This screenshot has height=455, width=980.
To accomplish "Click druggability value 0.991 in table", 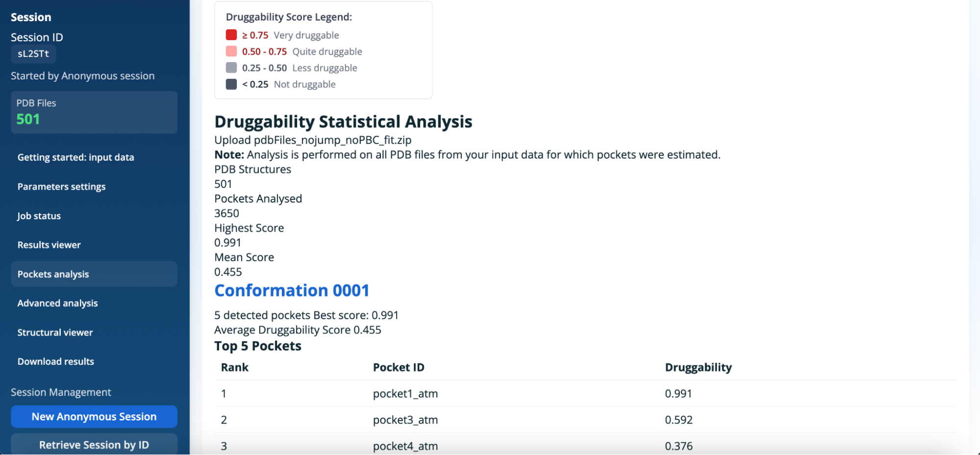I will pos(678,394).
